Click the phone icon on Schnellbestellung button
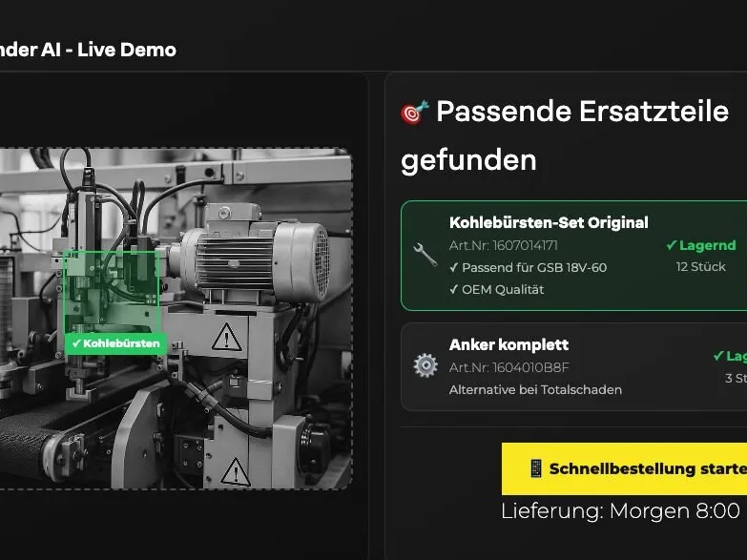Image resolution: width=747 pixels, height=560 pixels. (x=536, y=468)
